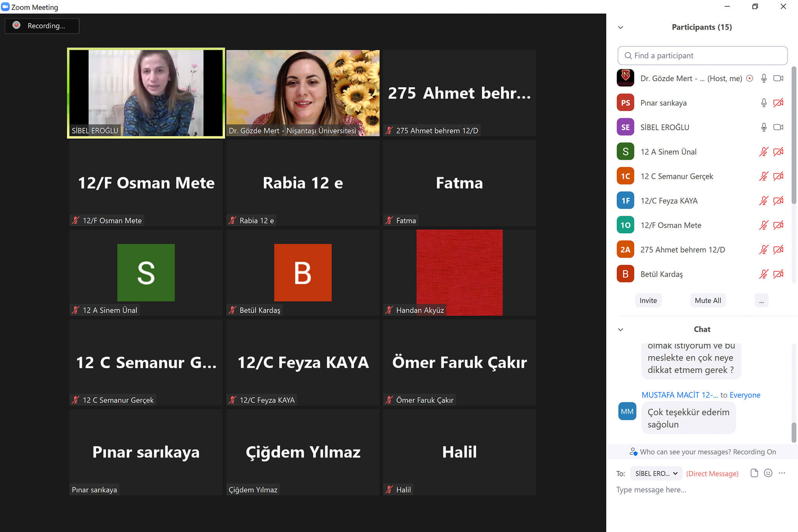
Task: Select Dr. Gözde Mert video tile
Action: (x=303, y=93)
